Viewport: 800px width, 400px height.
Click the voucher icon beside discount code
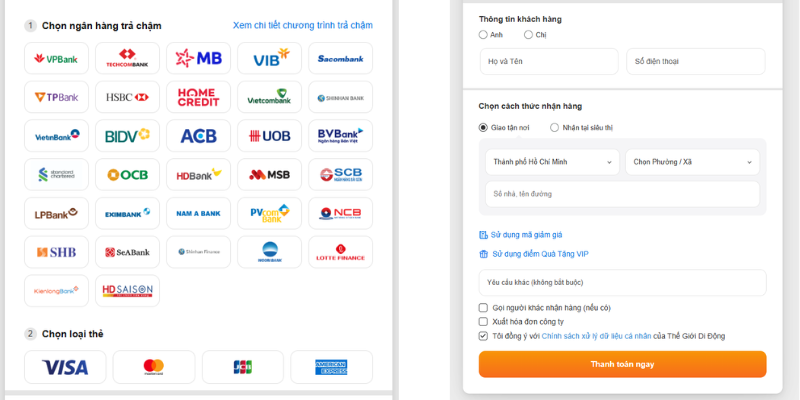point(484,235)
